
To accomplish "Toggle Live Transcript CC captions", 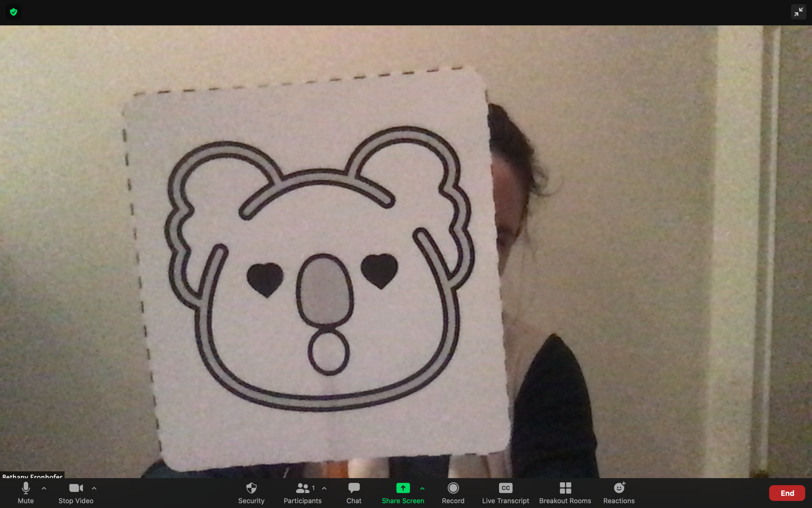I will tap(505, 488).
